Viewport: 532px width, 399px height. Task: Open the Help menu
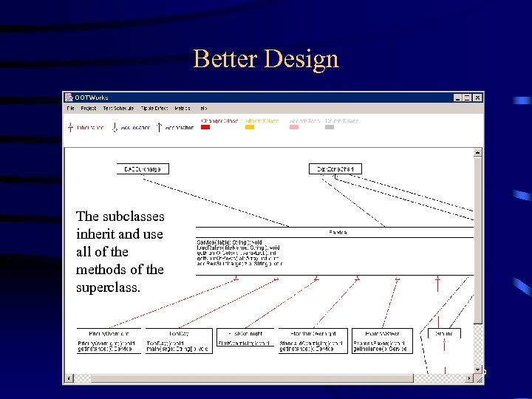pos(204,108)
